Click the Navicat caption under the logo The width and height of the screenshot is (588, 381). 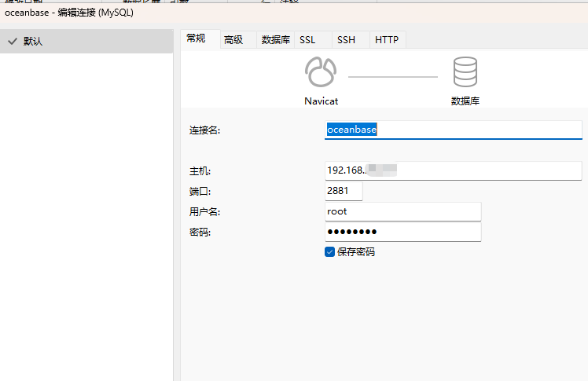321,101
